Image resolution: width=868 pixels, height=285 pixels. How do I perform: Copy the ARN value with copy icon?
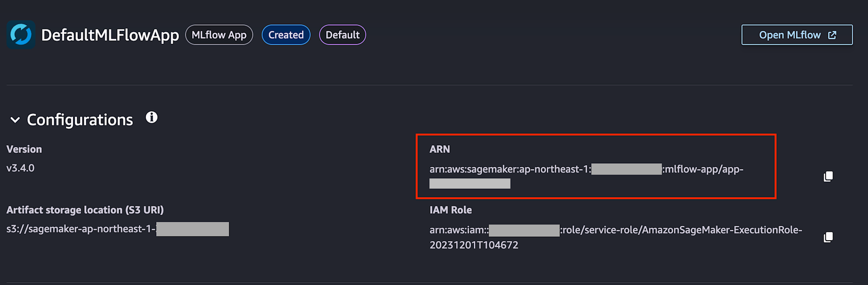coord(828,176)
